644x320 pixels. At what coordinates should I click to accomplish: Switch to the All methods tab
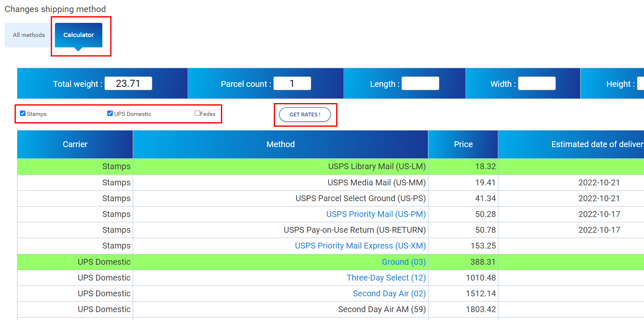tap(29, 35)
